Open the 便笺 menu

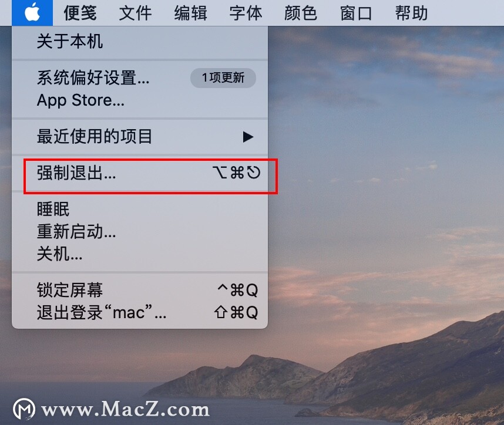point(80,13)
